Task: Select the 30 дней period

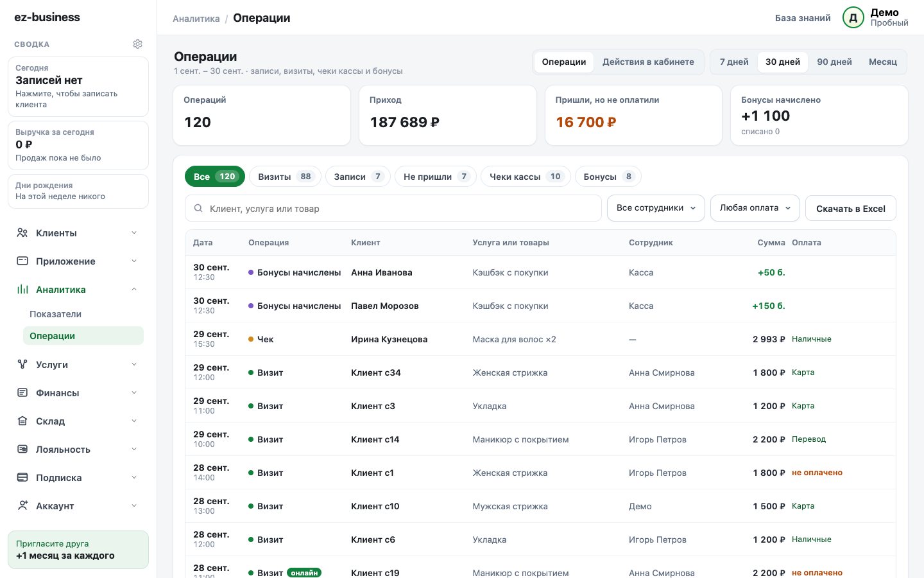Action: coord(783,62)
